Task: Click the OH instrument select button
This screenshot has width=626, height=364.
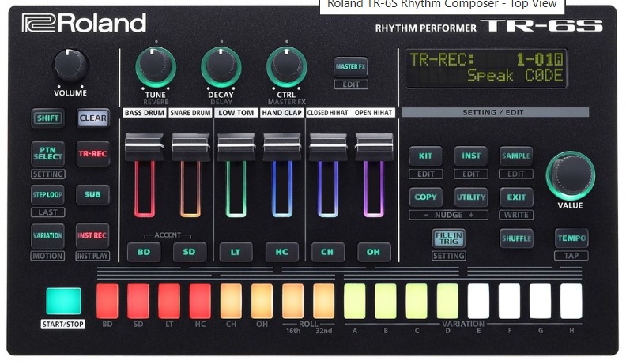Action: tap(373, 252)
